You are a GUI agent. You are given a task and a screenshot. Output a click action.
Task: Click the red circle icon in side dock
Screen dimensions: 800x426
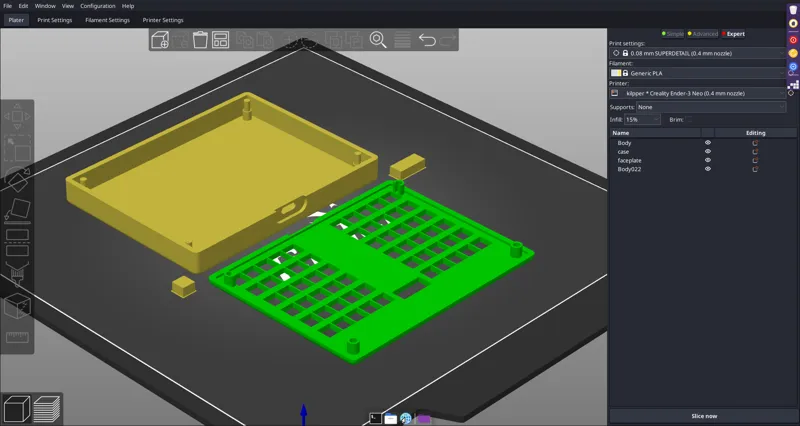pyautogui.click(x=793, y=40)
